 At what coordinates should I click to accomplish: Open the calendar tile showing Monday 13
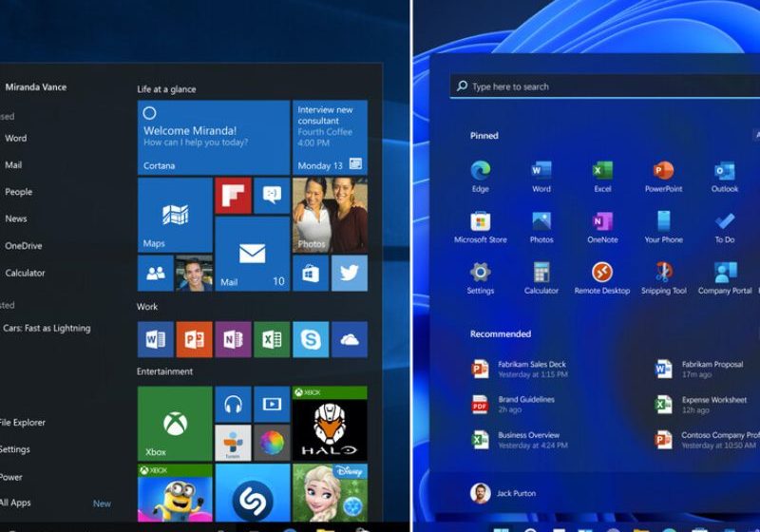click(x=330, y=138)
